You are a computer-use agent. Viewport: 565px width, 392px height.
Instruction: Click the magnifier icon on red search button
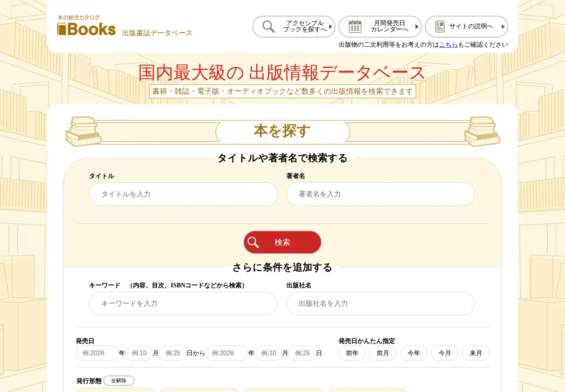253,242
